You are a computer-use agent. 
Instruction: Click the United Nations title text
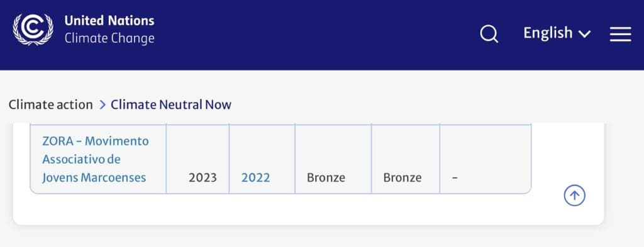(x=109, y=21)
